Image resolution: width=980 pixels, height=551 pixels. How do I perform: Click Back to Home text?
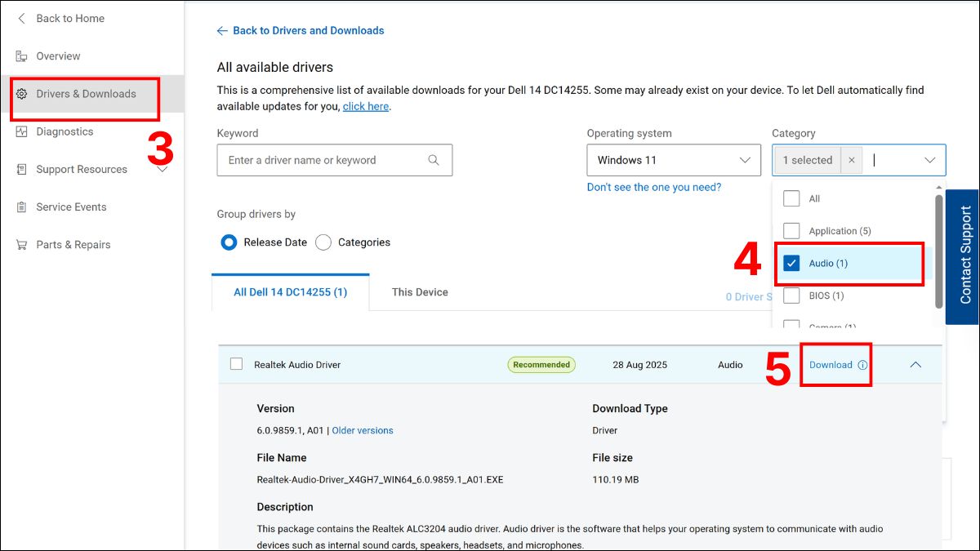click(70, 18)
